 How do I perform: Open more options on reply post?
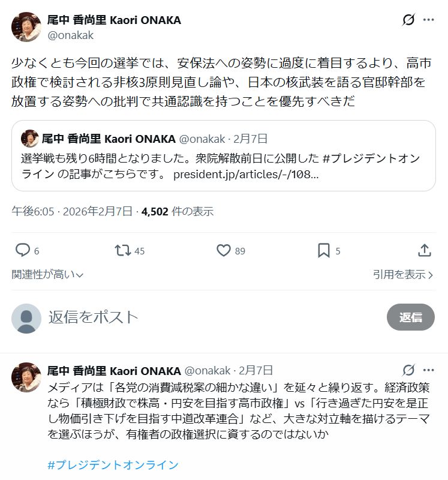click(x=428, y=370)
